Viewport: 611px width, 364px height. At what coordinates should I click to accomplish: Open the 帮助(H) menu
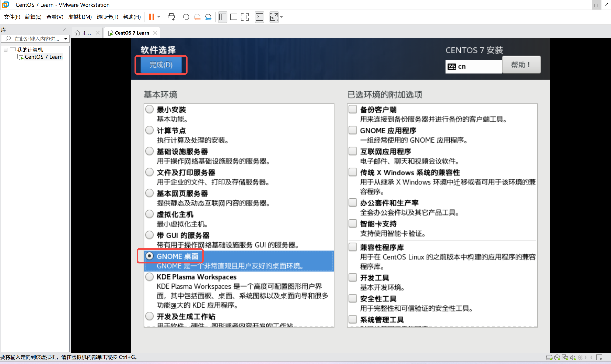pyautogui.click(x=132, y=17)
